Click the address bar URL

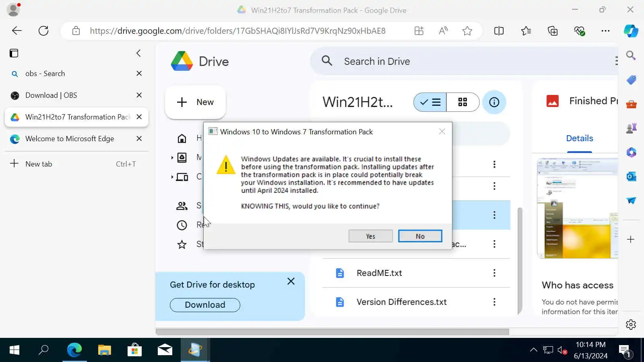tap(237, 31)
